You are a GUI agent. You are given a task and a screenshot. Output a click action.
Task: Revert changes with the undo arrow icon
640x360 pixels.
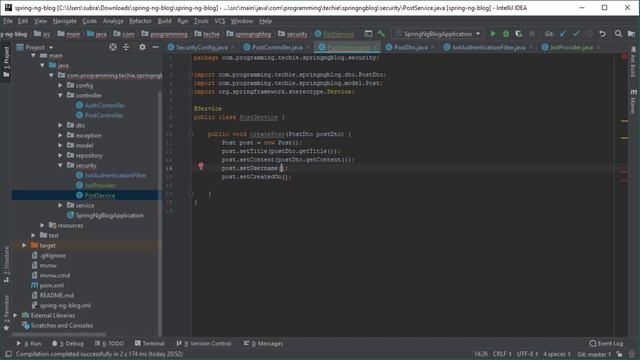(602, 34)
